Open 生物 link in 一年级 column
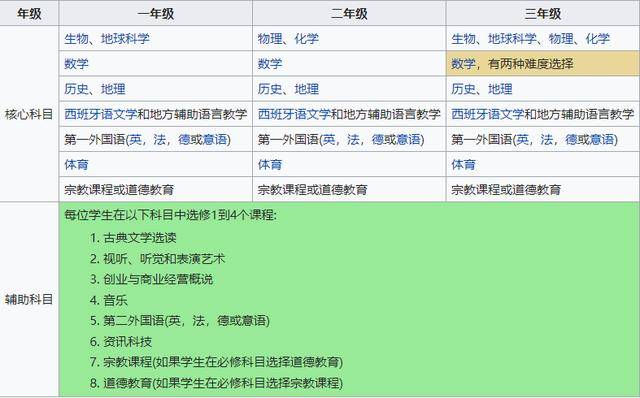This screenshot has width=640, height=398. coord(76,39)
